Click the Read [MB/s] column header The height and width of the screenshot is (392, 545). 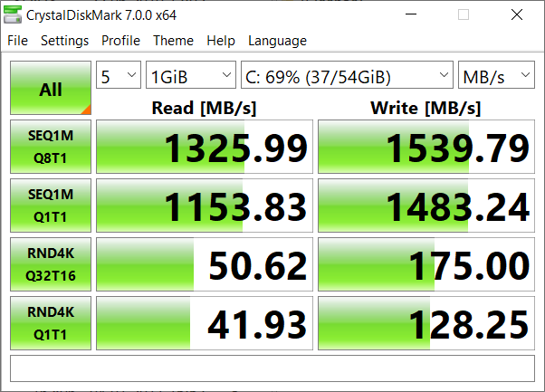coord(204,108)
